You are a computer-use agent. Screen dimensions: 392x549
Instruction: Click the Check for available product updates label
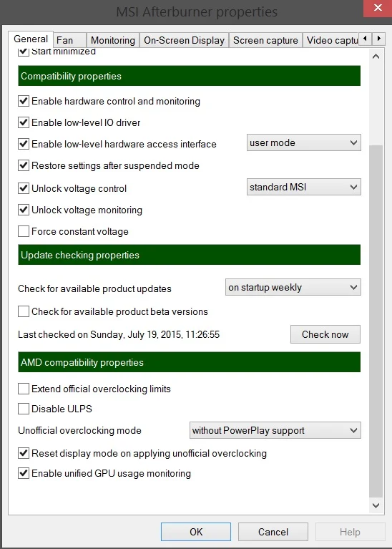point(94,288)
